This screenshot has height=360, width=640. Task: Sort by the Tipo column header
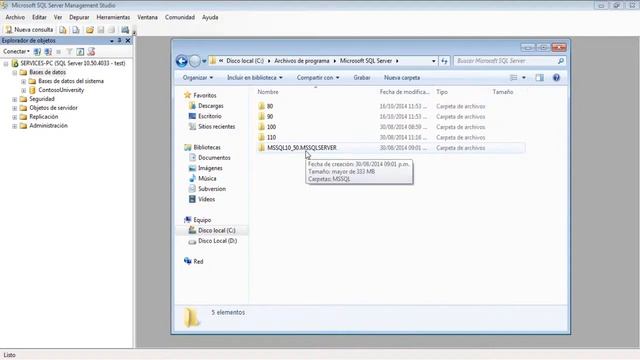tap(442, 92)
